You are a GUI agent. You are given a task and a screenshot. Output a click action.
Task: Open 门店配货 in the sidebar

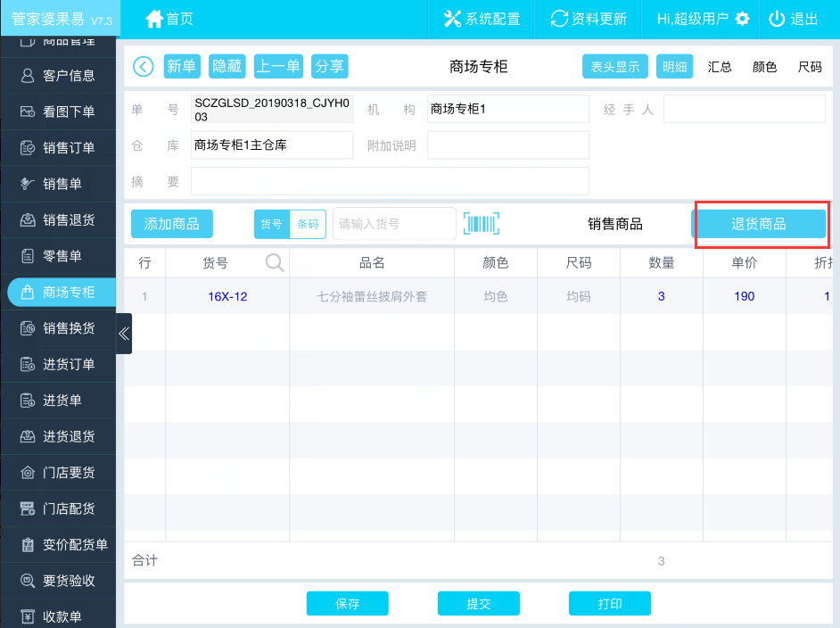pos(58,508)
